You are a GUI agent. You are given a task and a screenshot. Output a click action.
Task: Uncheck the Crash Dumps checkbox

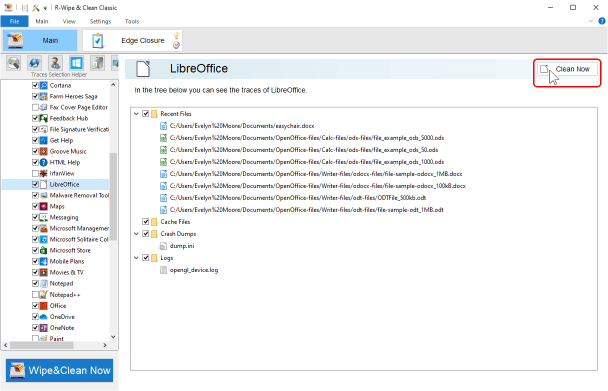point(146,234)
